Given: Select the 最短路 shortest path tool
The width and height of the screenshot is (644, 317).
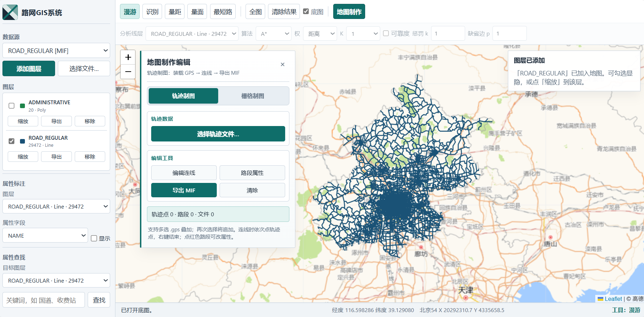Looking at the screenshot, I should click(223, 12).
